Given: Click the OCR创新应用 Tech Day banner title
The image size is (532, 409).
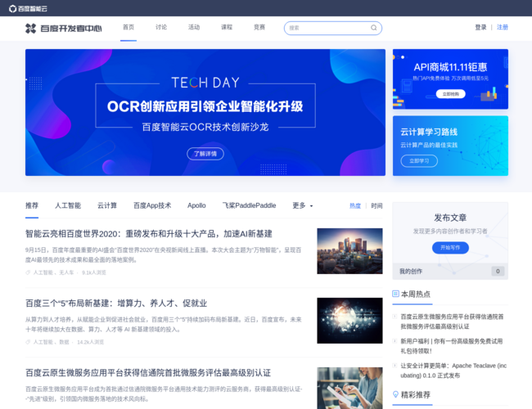Looking at the screenshot, I should coord(205,106).
